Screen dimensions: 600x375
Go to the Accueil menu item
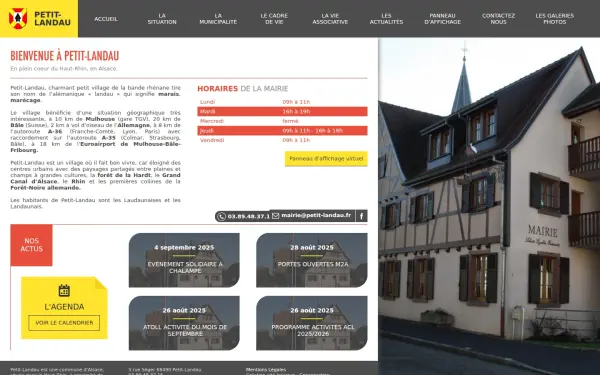(x=106, y=19)
